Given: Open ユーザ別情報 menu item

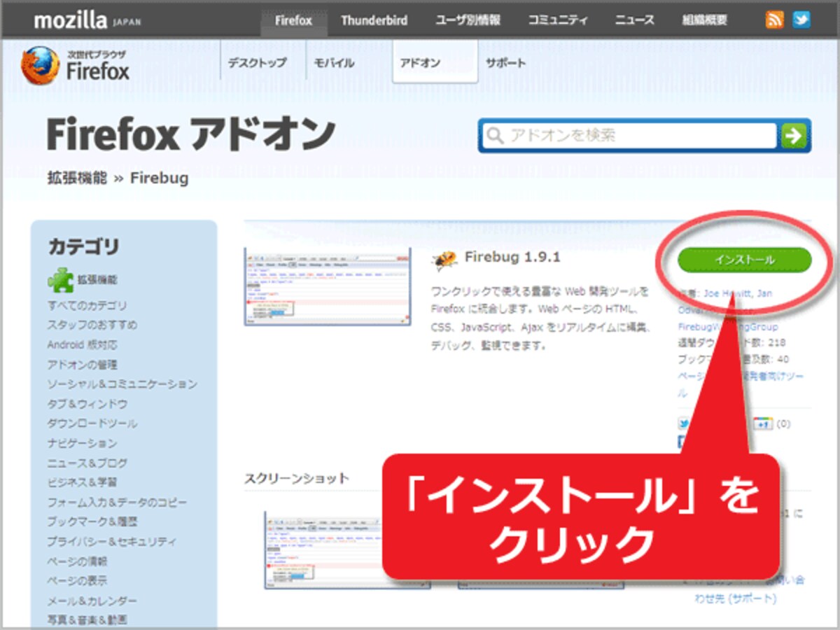Looking at the screenshot, I should [468, 20].
